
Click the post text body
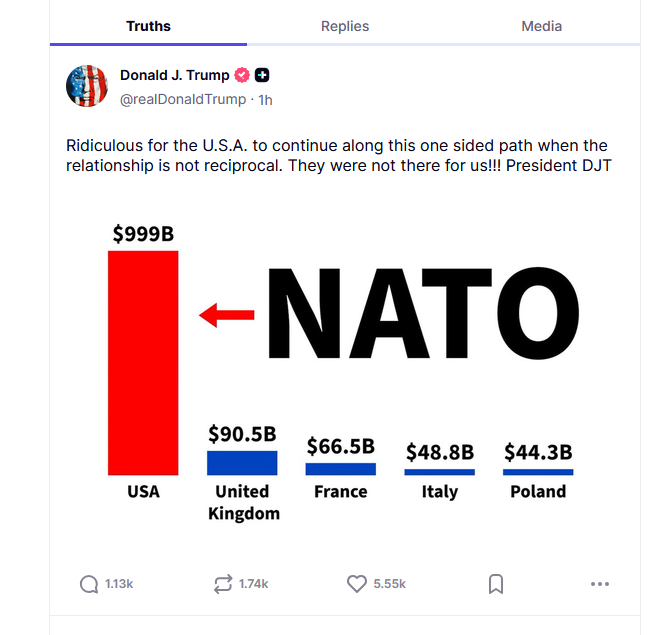click(x=338, y=156)
